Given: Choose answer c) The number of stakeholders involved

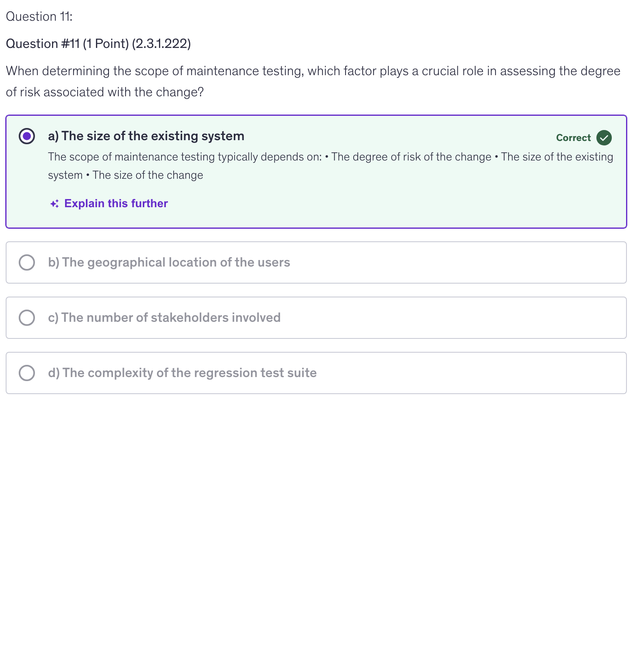Looking at the screenshot, I should click(164, 318).
